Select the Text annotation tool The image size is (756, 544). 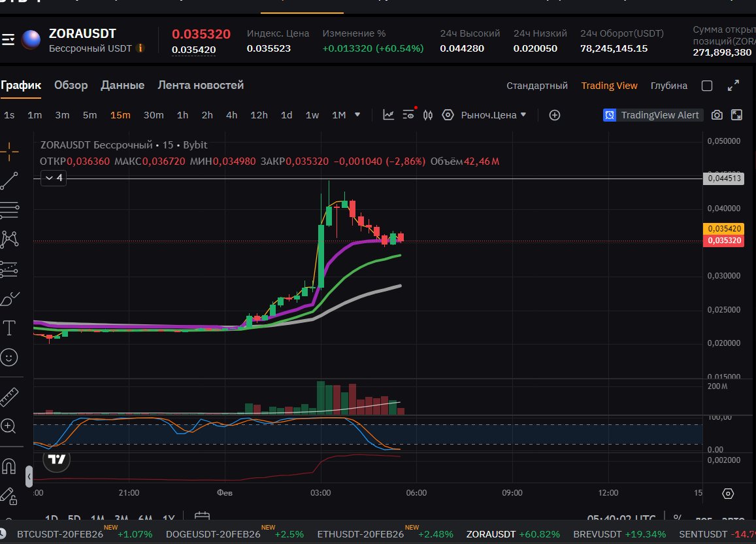coord(9,328)
